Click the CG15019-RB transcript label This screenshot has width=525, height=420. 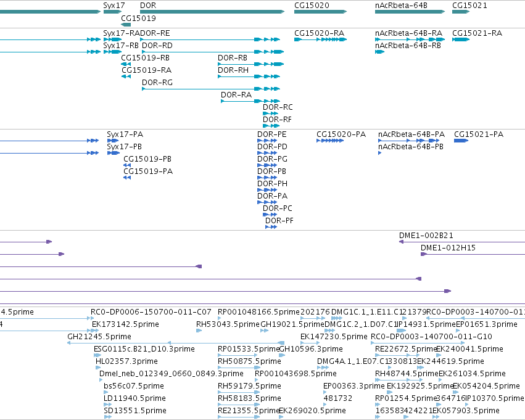(x=146, y=58)
